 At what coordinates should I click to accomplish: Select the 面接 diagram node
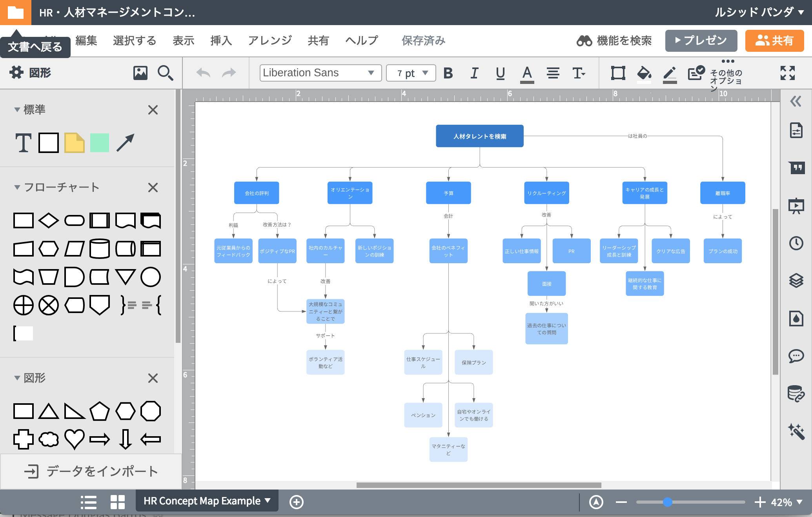[x=546, y=284]
